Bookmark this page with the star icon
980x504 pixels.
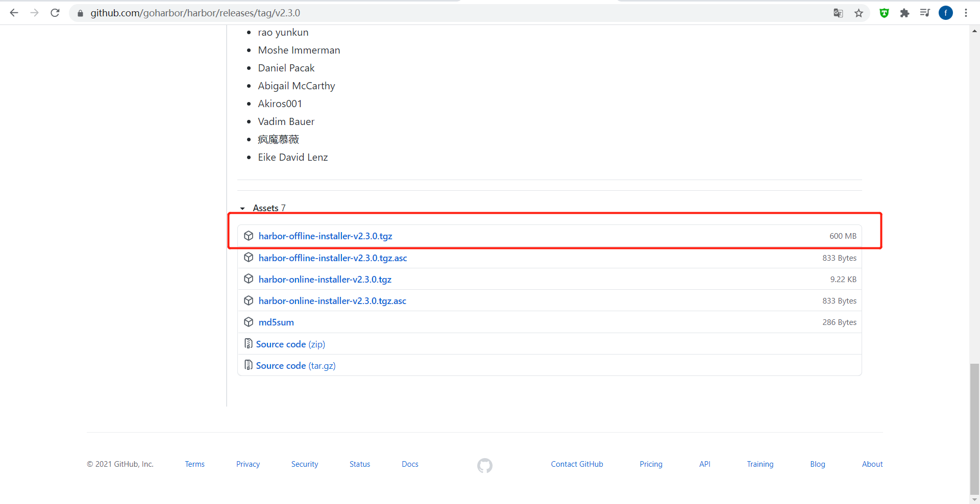pos(859,13)
